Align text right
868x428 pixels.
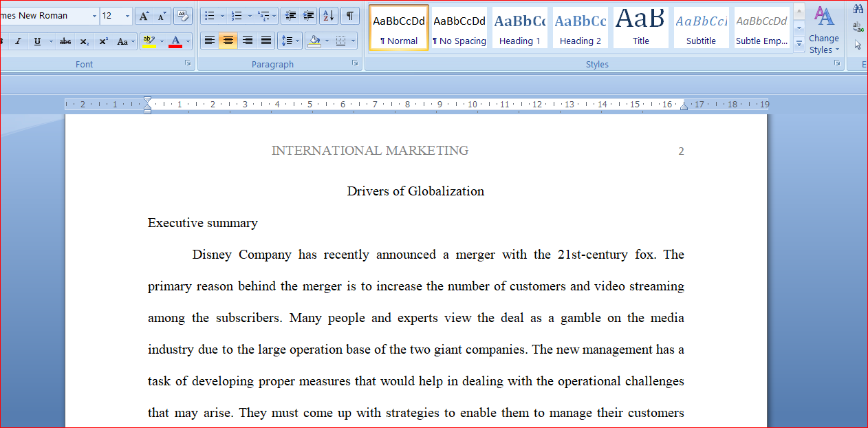(x=247, y=41)
